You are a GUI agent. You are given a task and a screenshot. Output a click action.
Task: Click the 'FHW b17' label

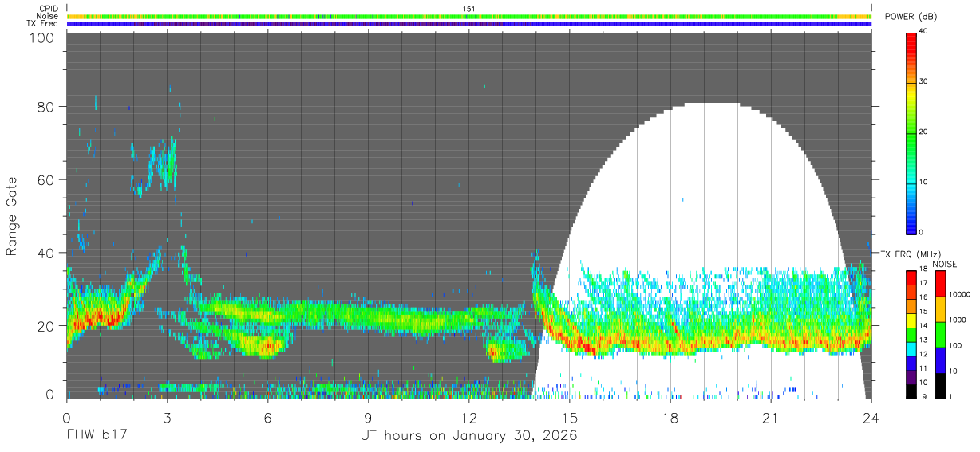[96, 436]
